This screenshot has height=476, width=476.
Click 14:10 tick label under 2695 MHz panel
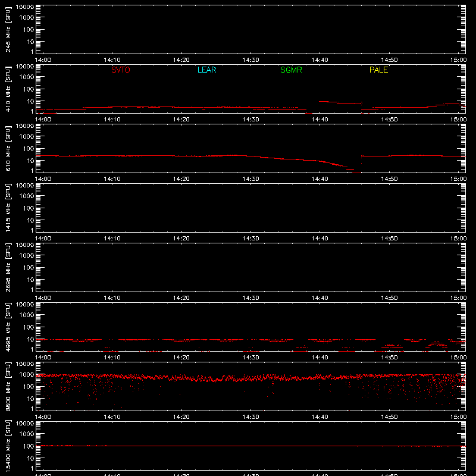[x=112, y=298]
